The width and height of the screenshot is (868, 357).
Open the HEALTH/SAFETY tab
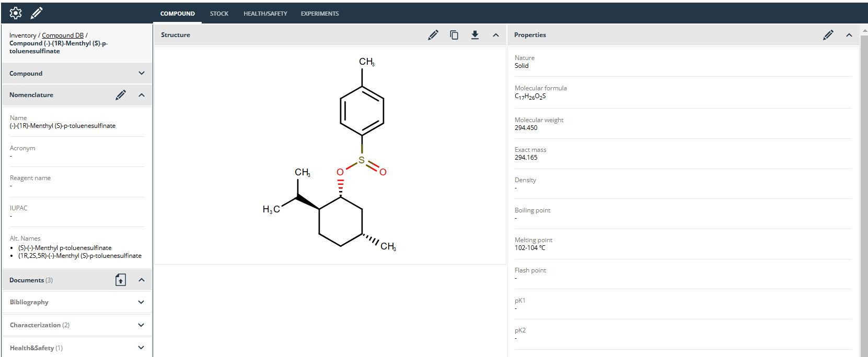point(265,14)
